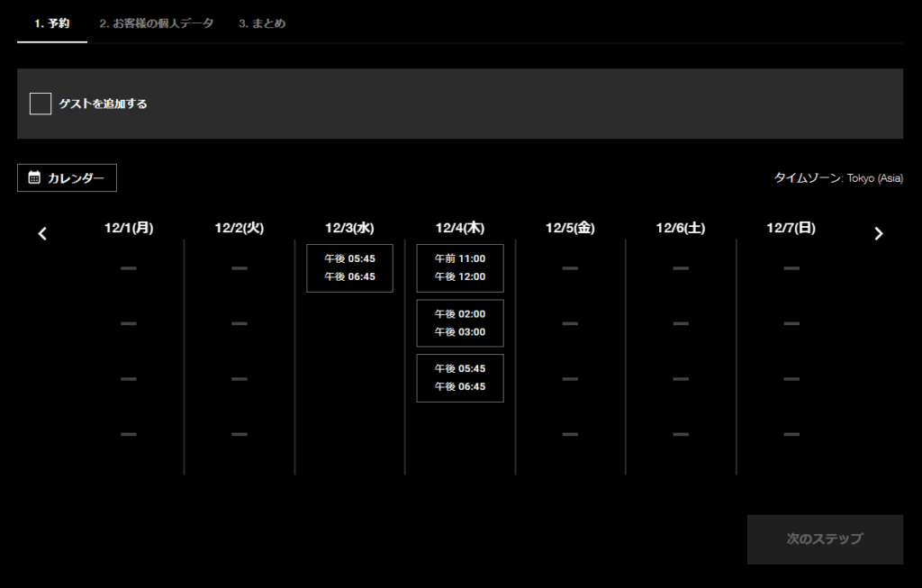Image resolution: width=922 pixels, height=588 pixels.
Task: Choose 12/4 slot 午前 11:00–午後 12:00
Action: click(x=460, y=267)
